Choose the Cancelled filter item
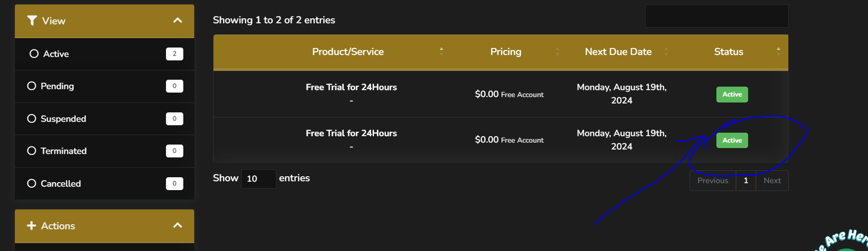The width and height of the screenshot is (868, 251). pos(105,184)
